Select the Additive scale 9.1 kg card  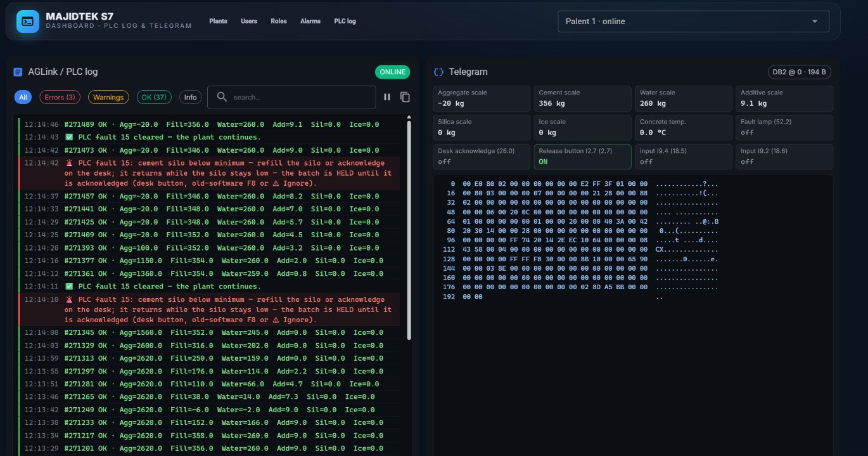pyautogui.click(x=784, y=98)
